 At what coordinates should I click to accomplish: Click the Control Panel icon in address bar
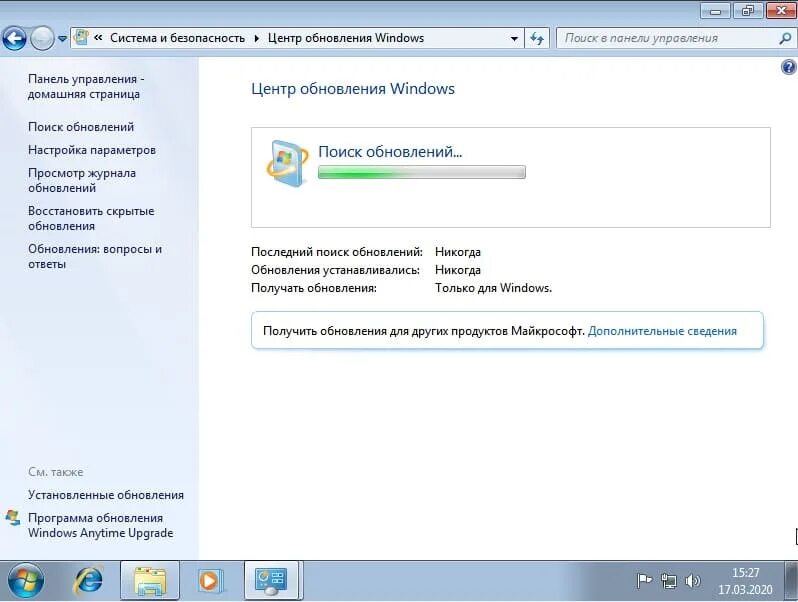(81, 38)
